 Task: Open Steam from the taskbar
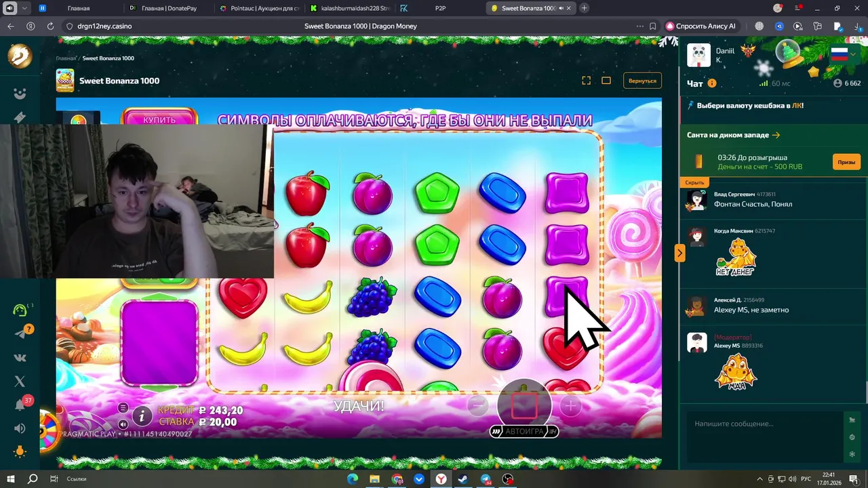click(463, 479)
